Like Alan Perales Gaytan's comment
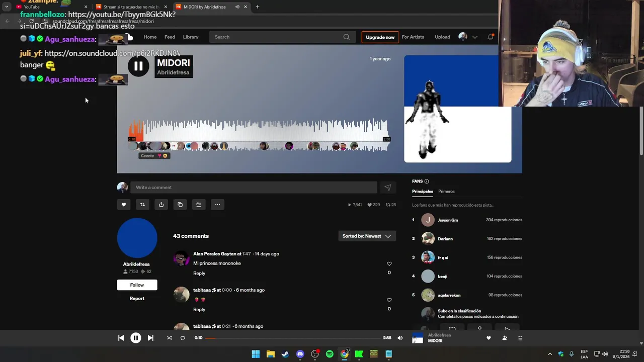This screenshot has height=362, width=644. [389, 264]
